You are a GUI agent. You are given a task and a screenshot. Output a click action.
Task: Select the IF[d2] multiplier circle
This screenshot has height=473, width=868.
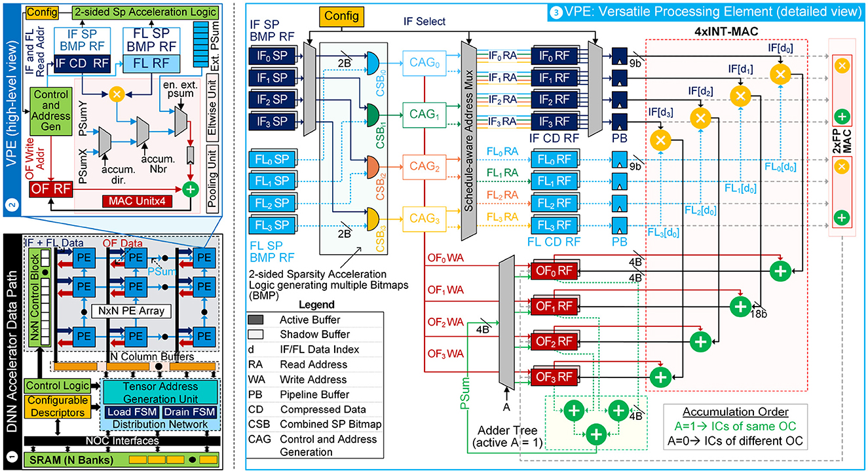[700, 118]
